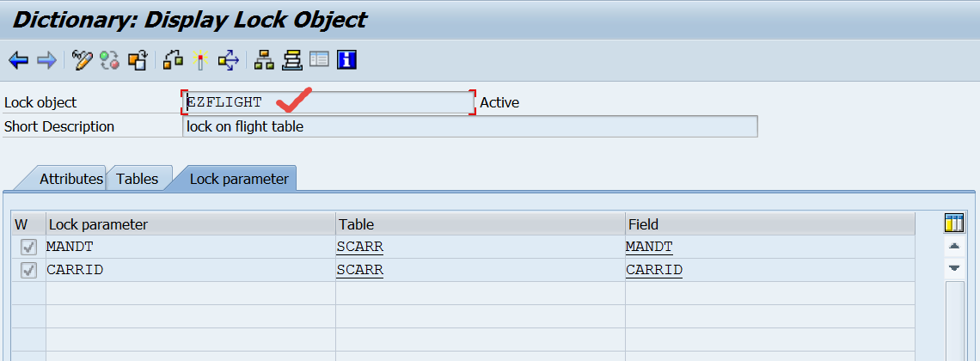Open Other Object toolbar icon
This screenshot has width=980, height=361.
(x=138, y=60)
